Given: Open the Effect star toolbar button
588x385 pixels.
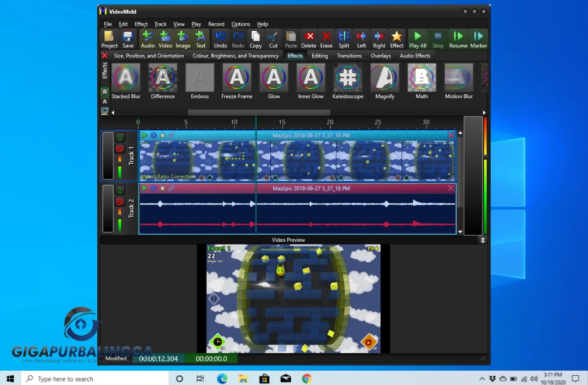Looking at the screenshot, I should (396, 39).
